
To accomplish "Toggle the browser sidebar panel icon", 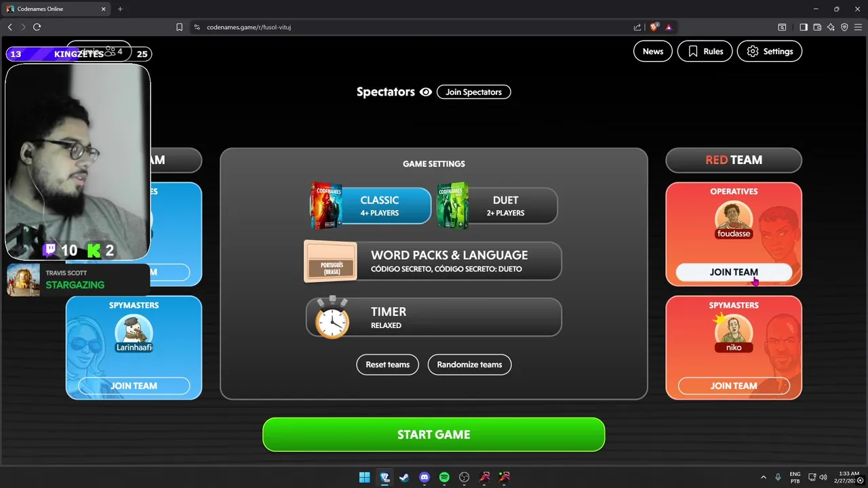I will 804,27.
